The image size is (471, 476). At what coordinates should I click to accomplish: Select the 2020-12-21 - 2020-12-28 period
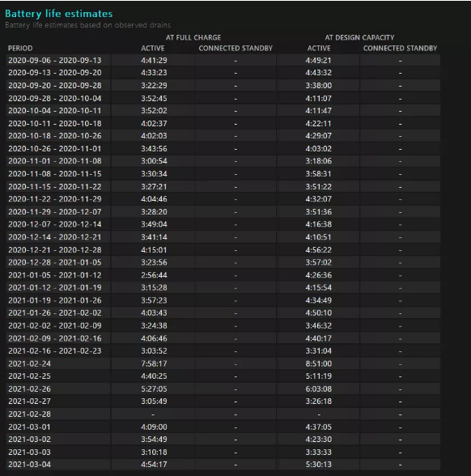point(55,250)
